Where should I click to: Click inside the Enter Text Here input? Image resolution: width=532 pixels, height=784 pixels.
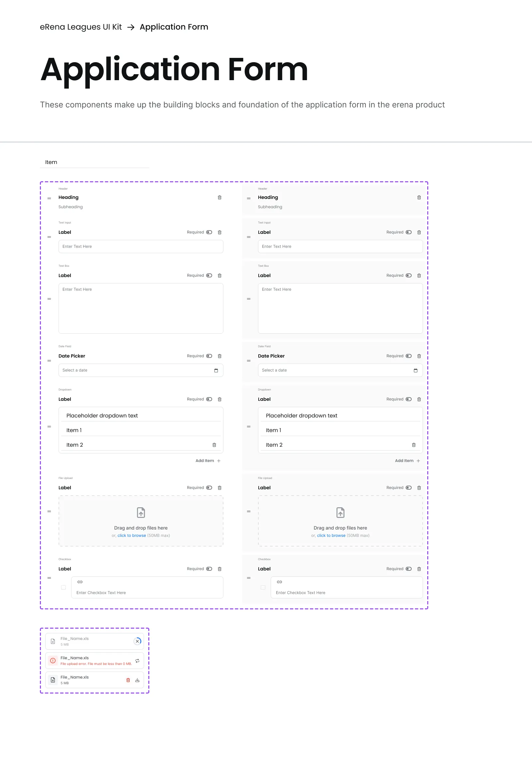(x=141, y=246)
